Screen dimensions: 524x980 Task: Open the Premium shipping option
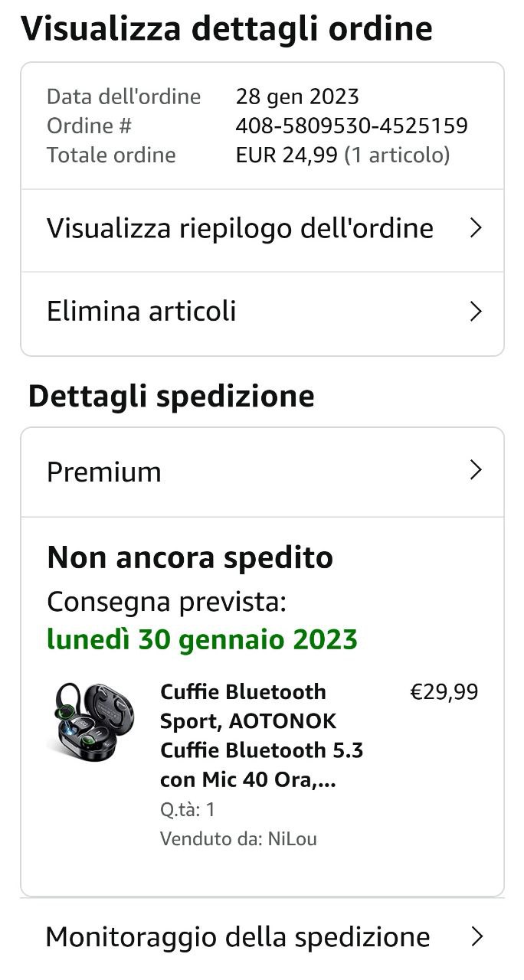pyautogui.click(x=262, y=472)
